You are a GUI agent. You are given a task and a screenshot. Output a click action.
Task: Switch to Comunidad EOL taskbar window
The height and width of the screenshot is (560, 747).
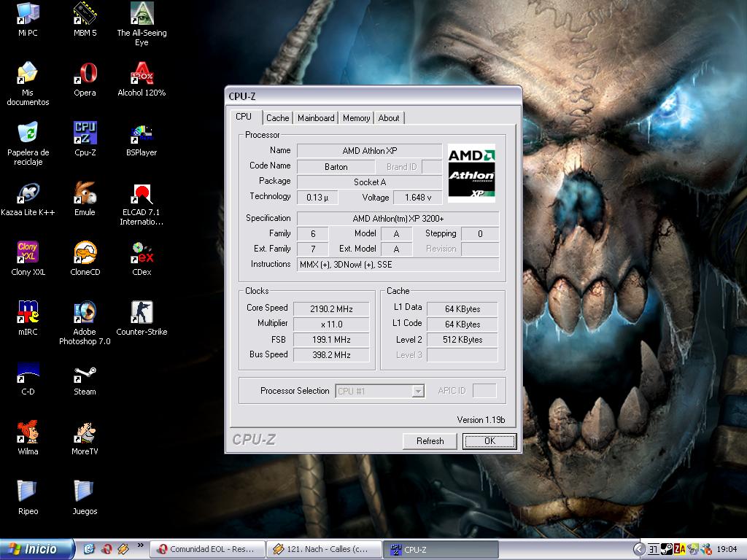[206, 549]
